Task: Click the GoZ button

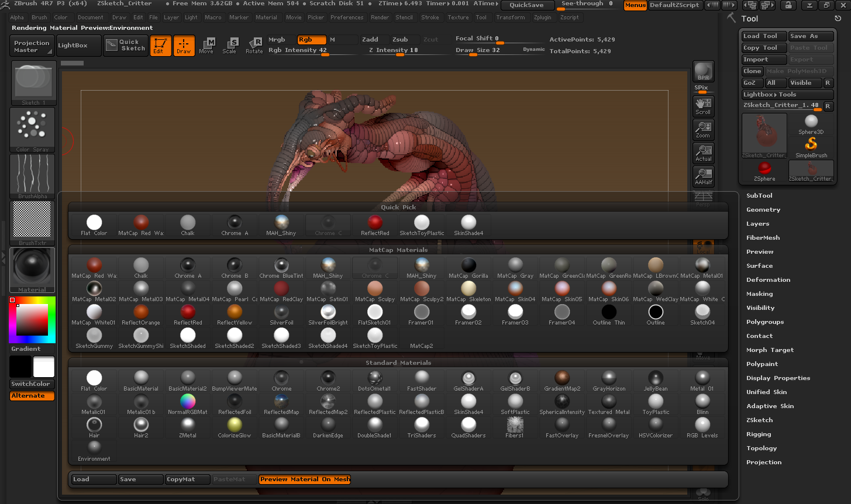Action: (x=752, y=83)
